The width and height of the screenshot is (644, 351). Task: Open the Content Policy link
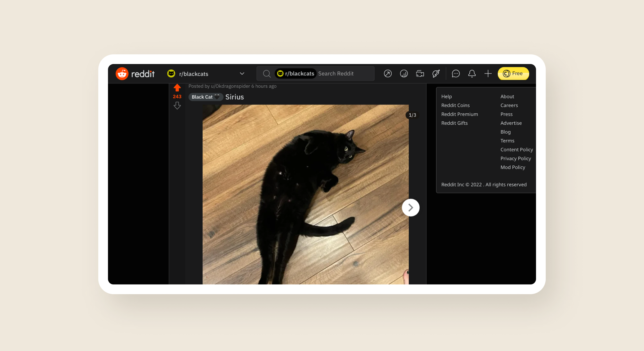pyautogui.click(x=516, y=150)
